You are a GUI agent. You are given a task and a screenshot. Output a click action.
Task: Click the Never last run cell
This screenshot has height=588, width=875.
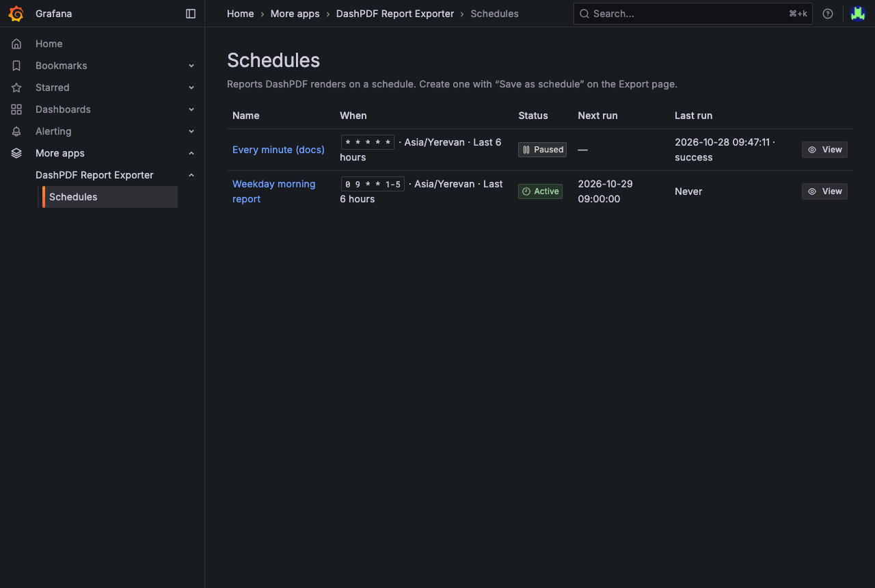pyautogui.click(x=688, y=191)
